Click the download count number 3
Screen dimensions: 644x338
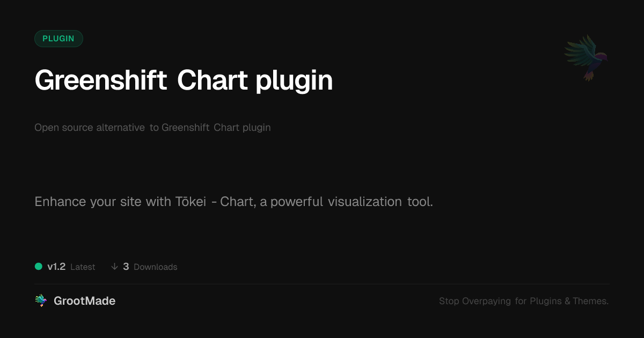tap(126, 266)
